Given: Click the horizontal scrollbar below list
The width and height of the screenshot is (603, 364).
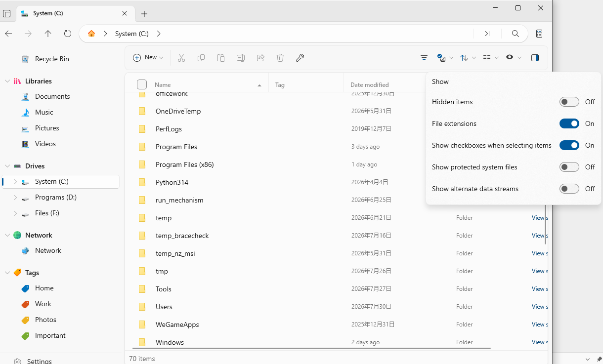Looking at the screenshot, I should tap(311, 348).
